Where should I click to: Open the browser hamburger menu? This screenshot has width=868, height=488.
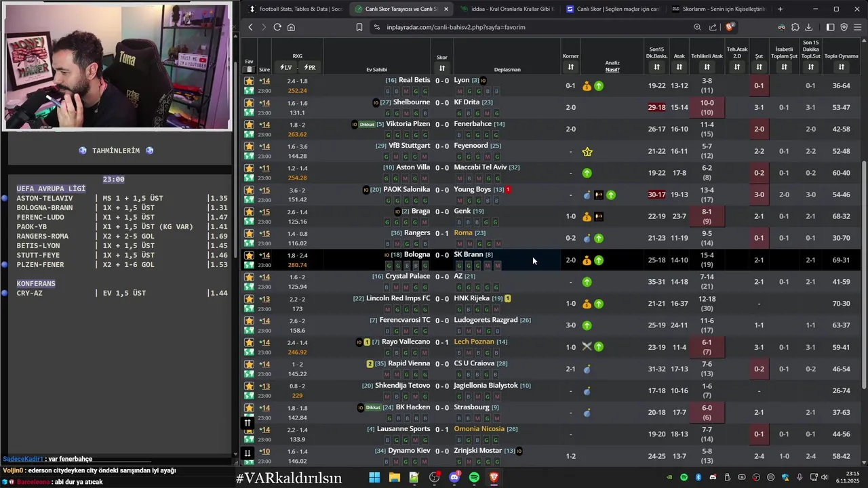(x=858, y=27)
